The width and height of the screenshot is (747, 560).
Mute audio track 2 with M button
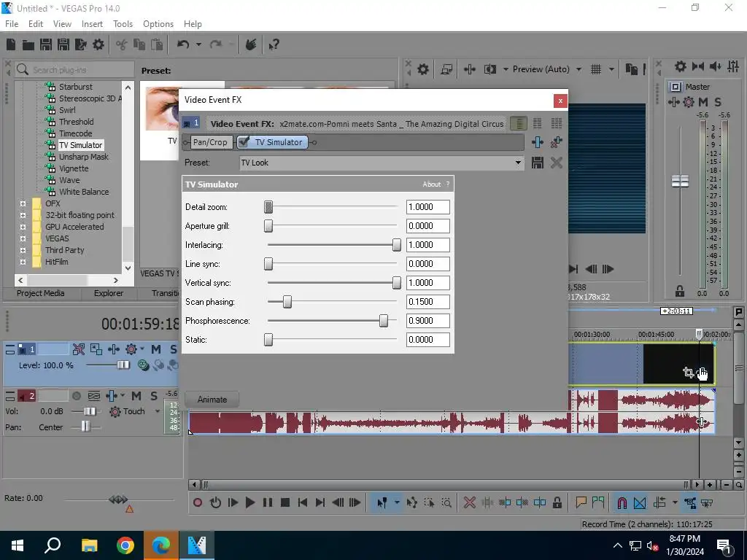click(136, 396)
